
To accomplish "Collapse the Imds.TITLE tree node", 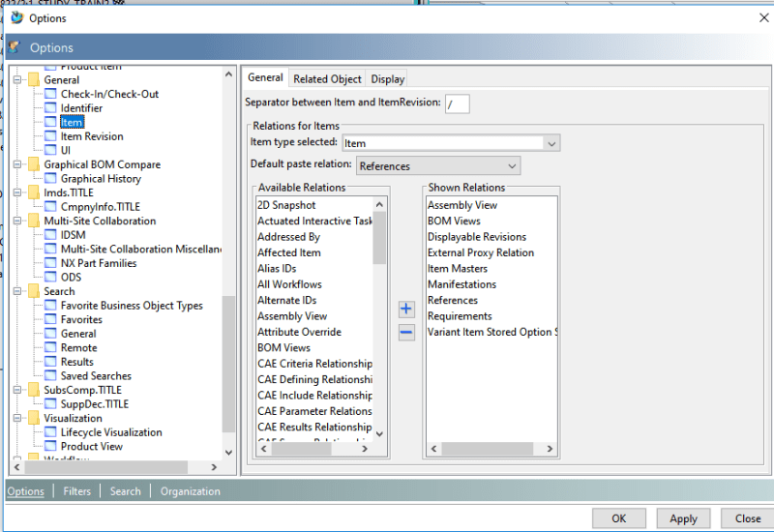I will (17, 192).
